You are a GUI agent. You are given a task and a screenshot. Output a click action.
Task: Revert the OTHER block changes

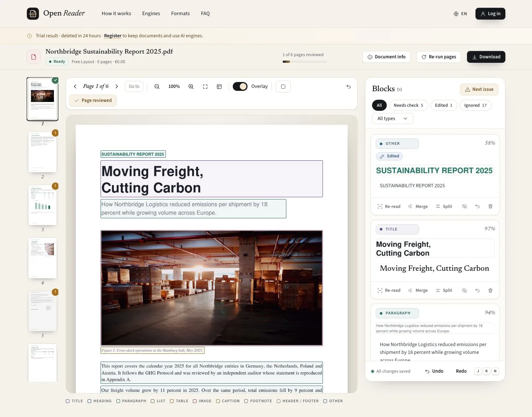coord(477,206)
